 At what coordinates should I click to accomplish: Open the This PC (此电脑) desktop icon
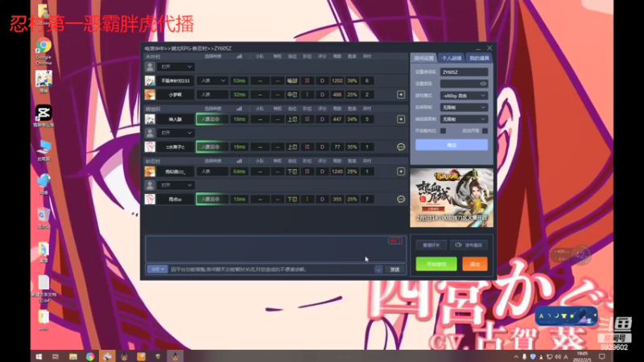coord(43,150)
